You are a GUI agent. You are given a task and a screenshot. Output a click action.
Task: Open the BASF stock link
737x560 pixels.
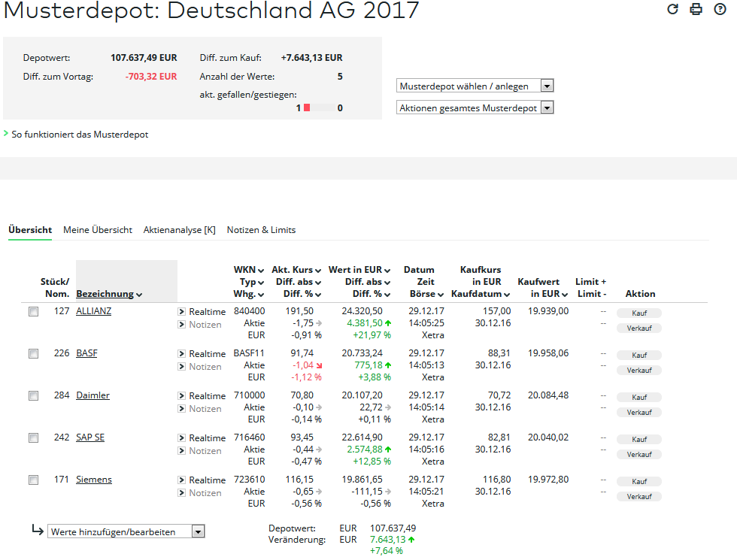(x=86, y=353)
